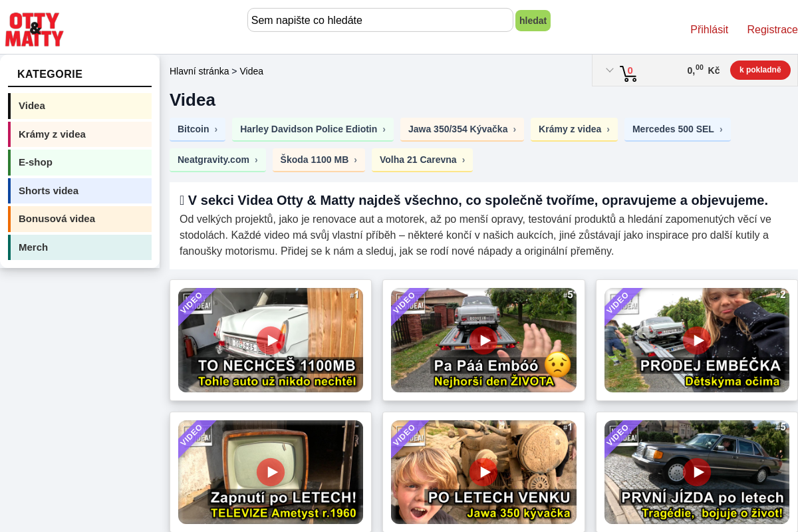Click the Otty & Matty logo
Screen dimensions: 798x532
[35, 29]
